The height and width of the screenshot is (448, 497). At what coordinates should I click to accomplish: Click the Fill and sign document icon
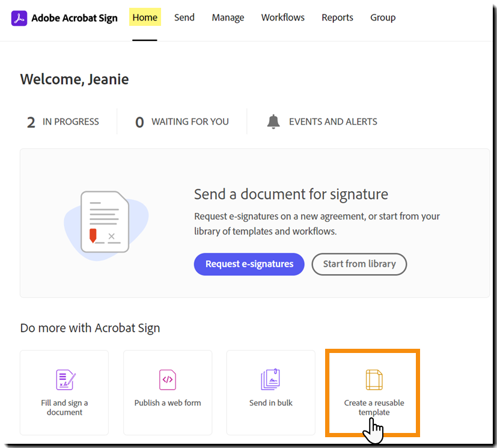coord(64,380)
